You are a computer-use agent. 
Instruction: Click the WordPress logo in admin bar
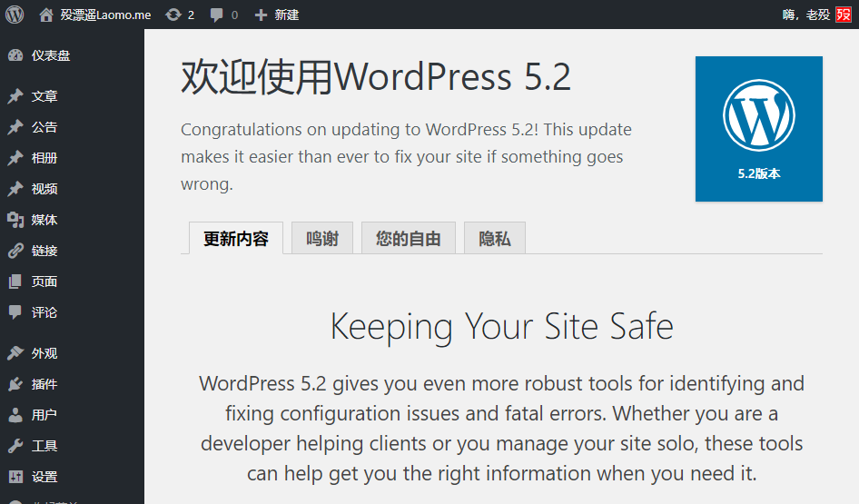tap(15, 15)
